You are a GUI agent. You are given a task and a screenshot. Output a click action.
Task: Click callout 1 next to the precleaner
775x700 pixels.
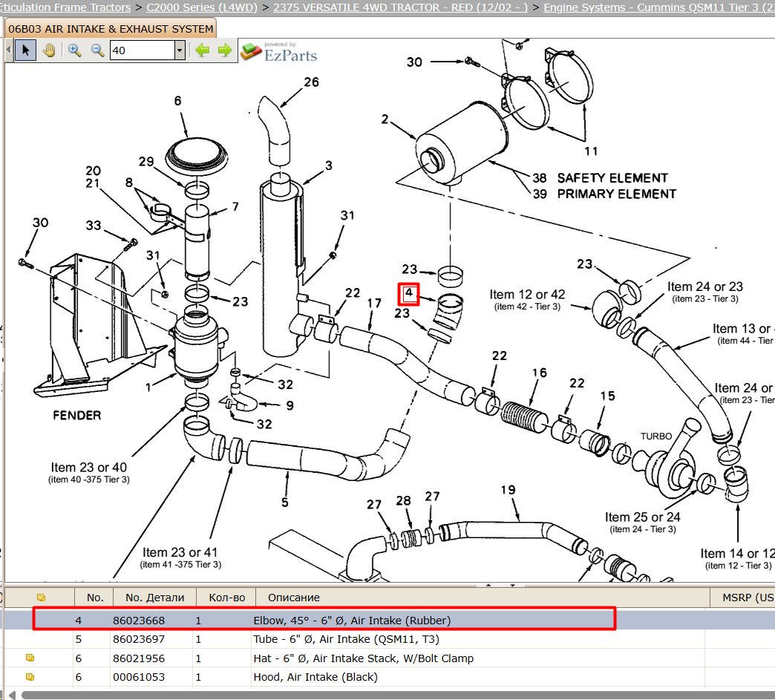coord(148,387)
